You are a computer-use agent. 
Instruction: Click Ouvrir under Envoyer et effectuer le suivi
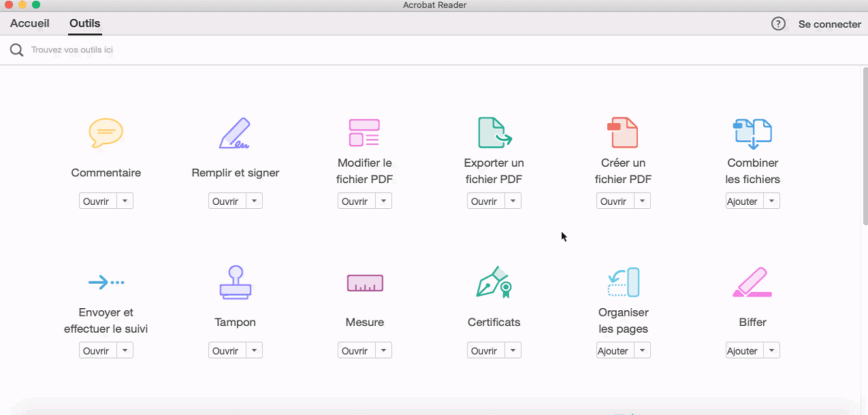98,350
